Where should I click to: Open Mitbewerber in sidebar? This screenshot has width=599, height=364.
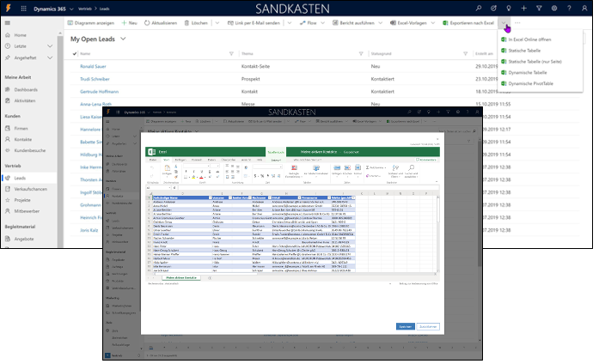27,211
